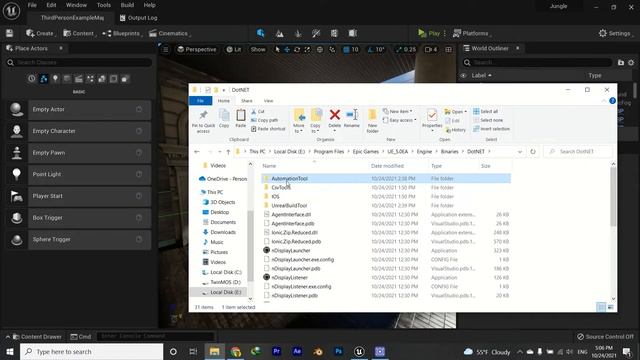640x360 pixels.
Task: Switch Explorer to large icons view
Action: (x=611, y=307)
